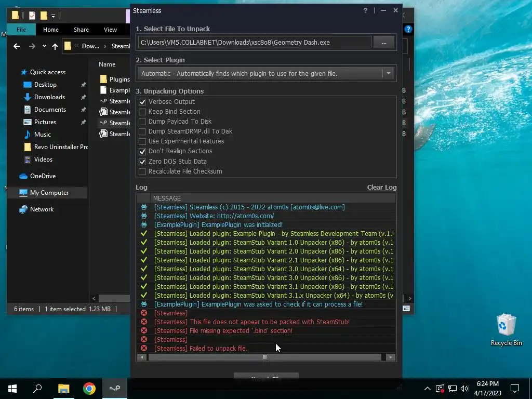Viewport: 532px width, 399px height.
Task: Open Downloads in Explorer sidebar
Action: tap(49, 97)
